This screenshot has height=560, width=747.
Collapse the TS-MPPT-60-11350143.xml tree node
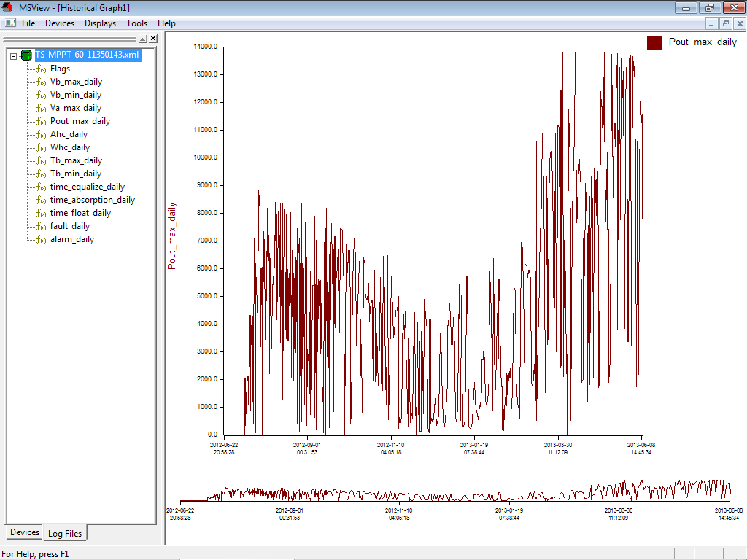[14, 55]
